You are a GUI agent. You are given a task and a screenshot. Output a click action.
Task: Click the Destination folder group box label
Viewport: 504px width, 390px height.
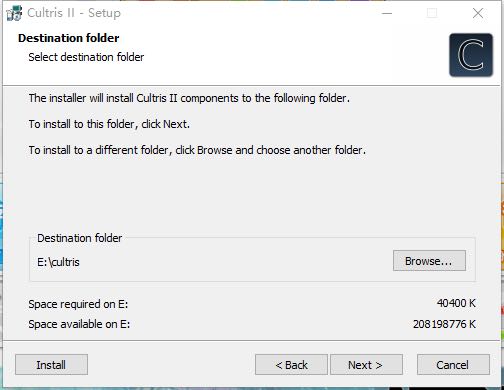[x=79, y=238]
